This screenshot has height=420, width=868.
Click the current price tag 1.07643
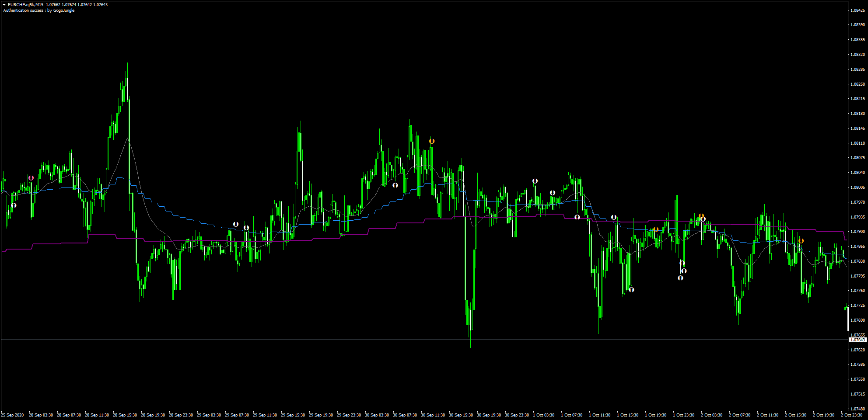pyautogui.click(x=857, y=340)
